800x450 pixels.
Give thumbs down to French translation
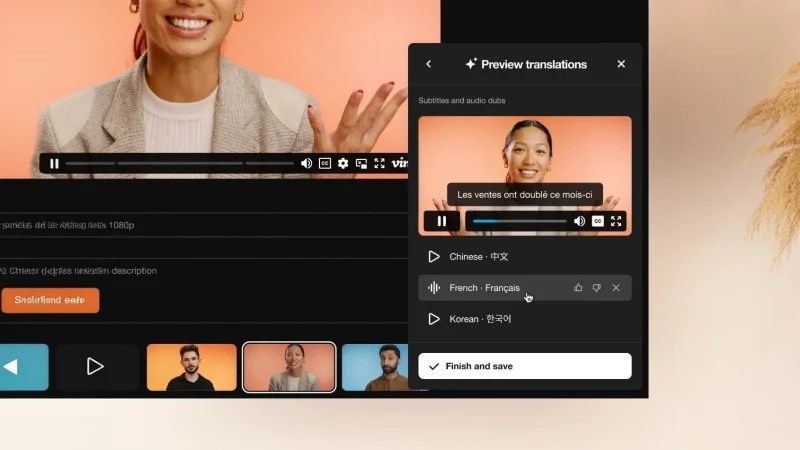(x=597, y=288)
